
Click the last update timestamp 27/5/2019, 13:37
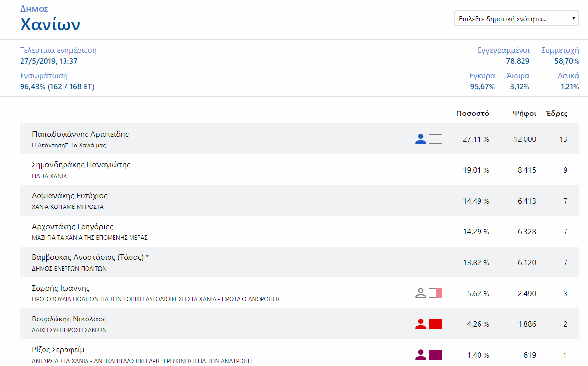tap(49, 61)
